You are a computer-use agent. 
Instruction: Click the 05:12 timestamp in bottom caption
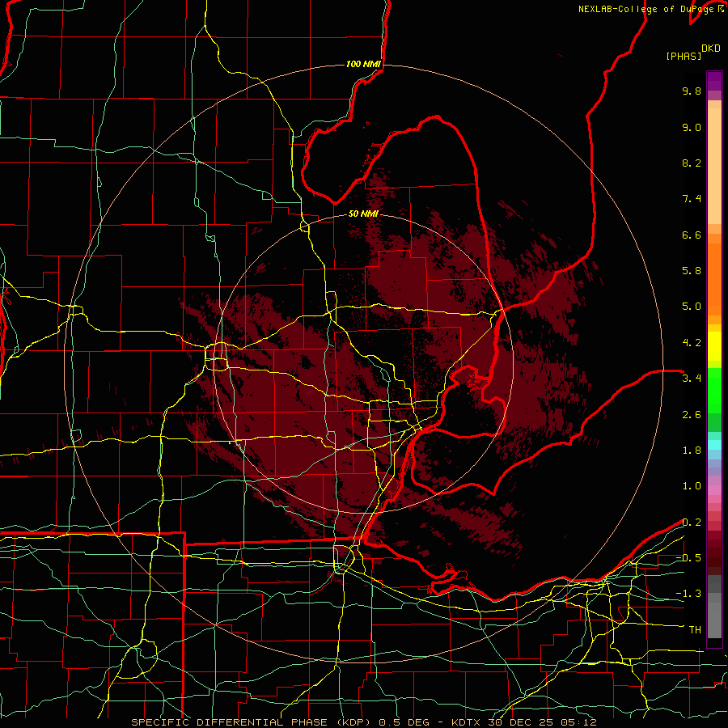(581, 722)
